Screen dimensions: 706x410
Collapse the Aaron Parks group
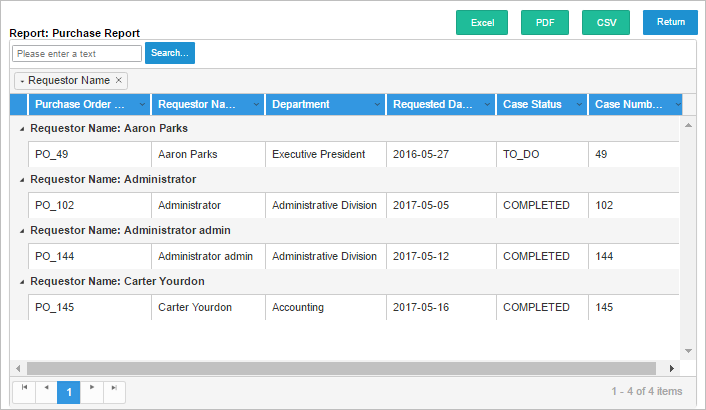[x=21, y=129]
